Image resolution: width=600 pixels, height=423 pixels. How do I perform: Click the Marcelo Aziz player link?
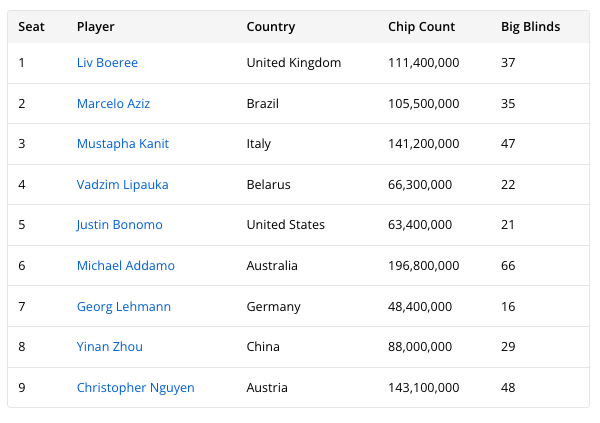[113, 104]
